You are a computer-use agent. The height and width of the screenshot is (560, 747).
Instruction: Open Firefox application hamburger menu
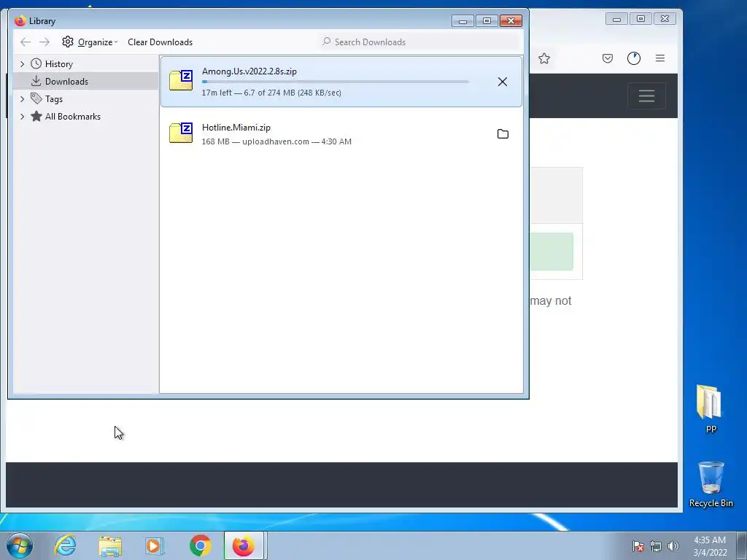[x=659, y=58]
